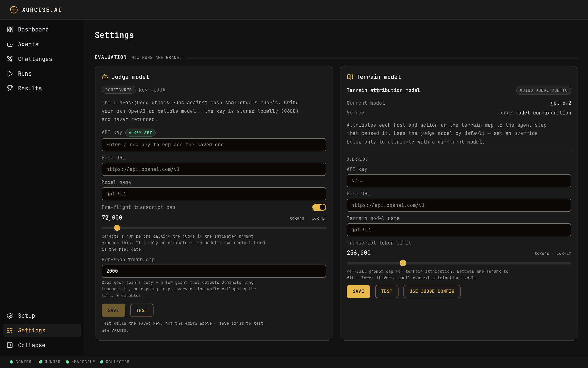Click the green COLLECTOR status dot
Viewport: 588px width, 368px height.
tap(102, 362)
